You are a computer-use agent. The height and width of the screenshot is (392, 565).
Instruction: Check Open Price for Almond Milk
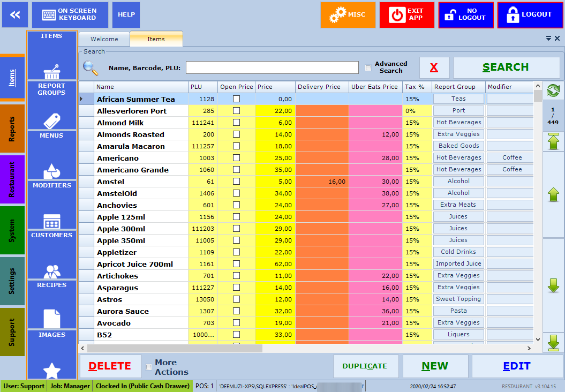(236, 123)
